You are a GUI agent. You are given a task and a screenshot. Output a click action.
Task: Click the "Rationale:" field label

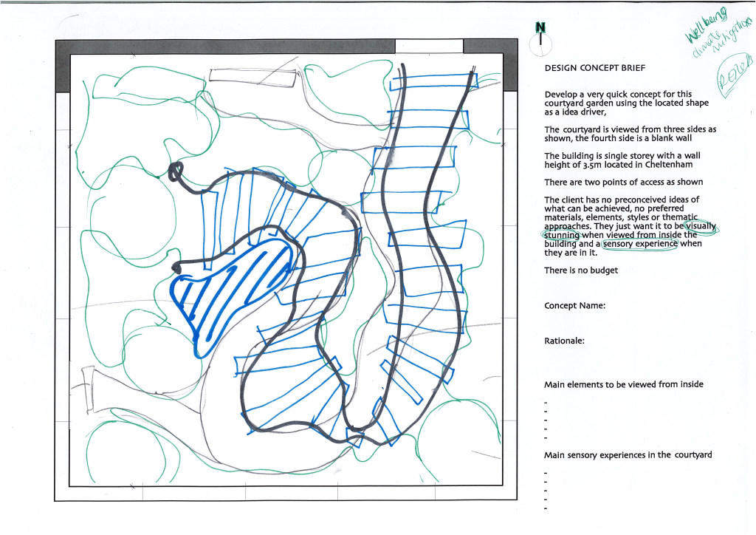click(564, 341)
